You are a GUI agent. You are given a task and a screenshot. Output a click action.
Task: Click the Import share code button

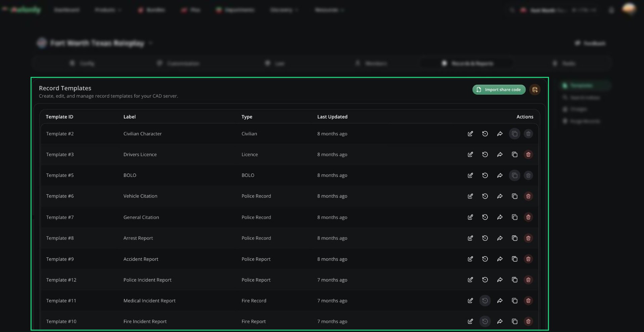(499, 90)
